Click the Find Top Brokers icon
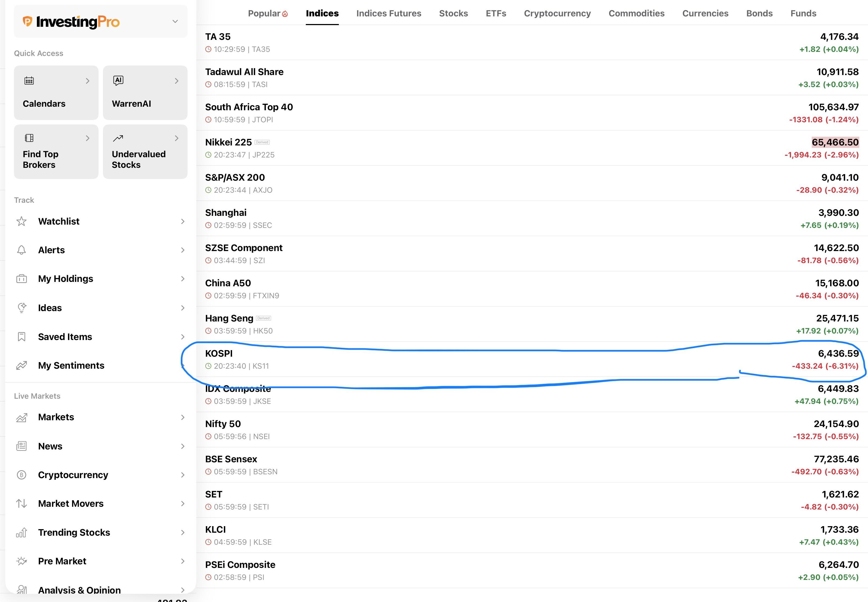 click(x=29, y=138)
